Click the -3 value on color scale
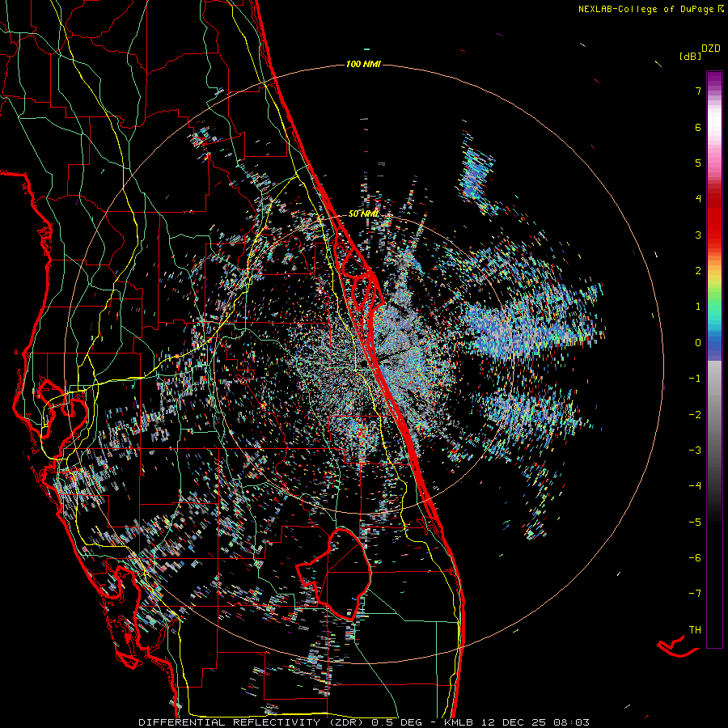 click(695, 451)
